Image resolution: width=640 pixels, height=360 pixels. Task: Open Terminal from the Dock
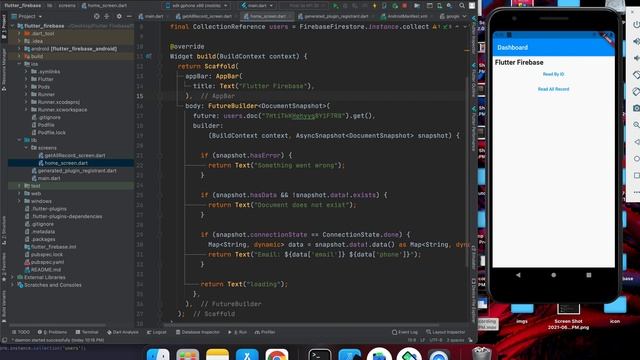[x=320, y=355]
